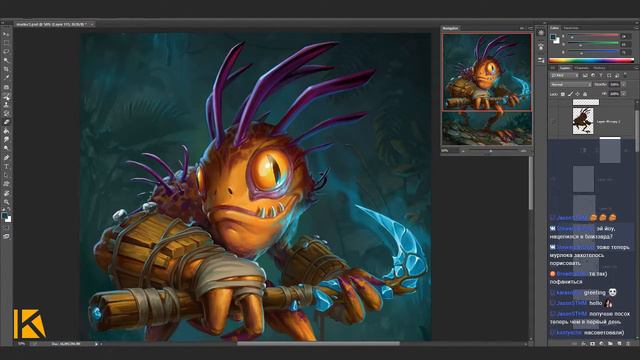The height and width of the screenshot is (360, 640).
Task: Pick a color from the spectrum ramp
Action: (591, 60)
